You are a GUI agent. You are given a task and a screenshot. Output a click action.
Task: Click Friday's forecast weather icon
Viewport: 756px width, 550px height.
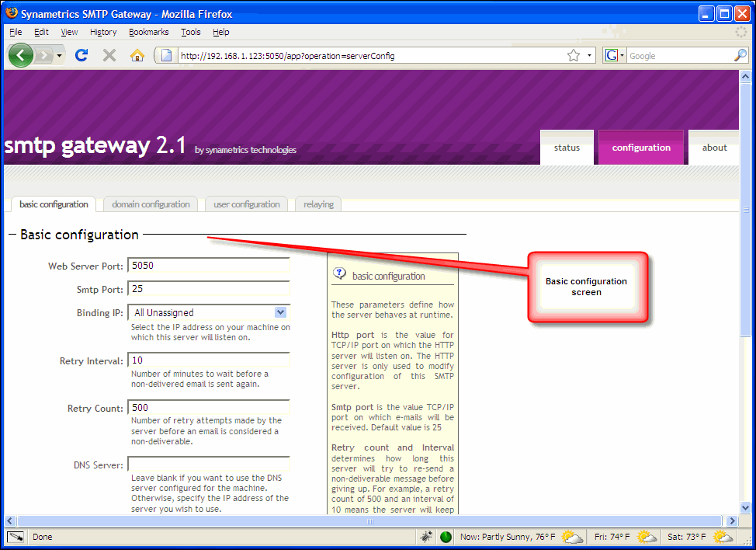pos(647,537)
